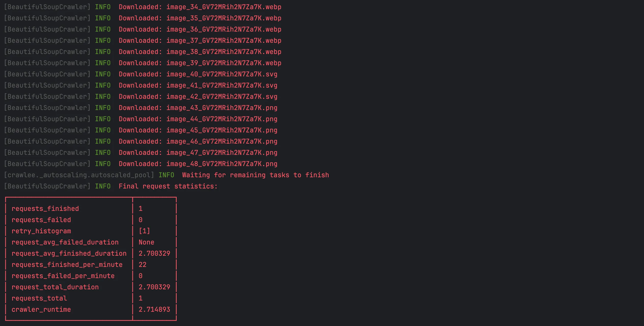Click image_36_GV72MRih2N7Za7K.webp filename
The image size is (644, 326).
pyautogui.click(x=224, y=29)
